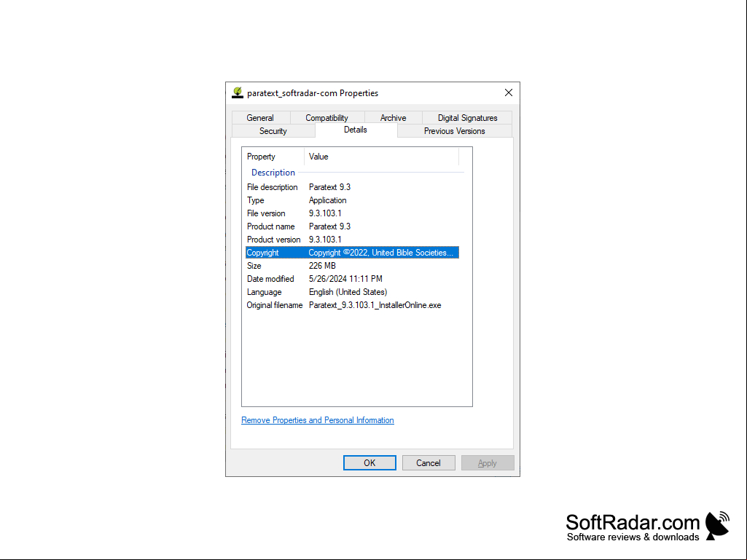
Task: Select the Details tab
Action: (356, 130)
